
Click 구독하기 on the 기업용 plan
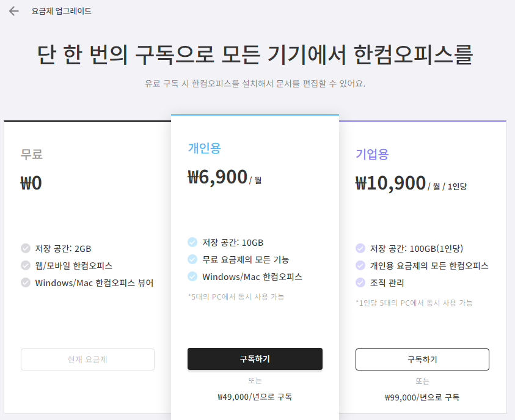pos(422,359)
